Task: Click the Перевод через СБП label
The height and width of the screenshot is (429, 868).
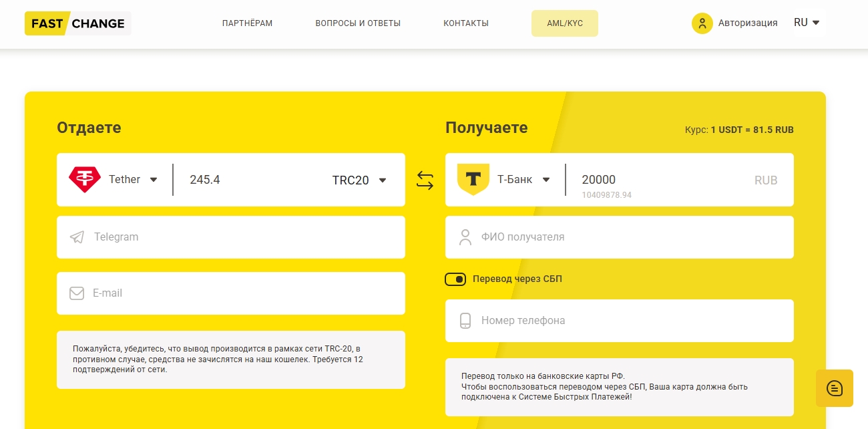Action: pos(517,279)
